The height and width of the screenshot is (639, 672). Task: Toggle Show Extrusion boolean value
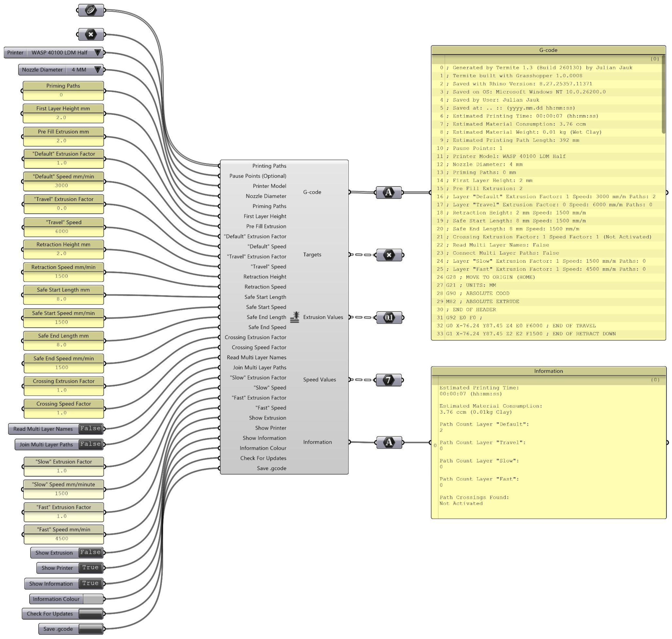tap(90, 553)
